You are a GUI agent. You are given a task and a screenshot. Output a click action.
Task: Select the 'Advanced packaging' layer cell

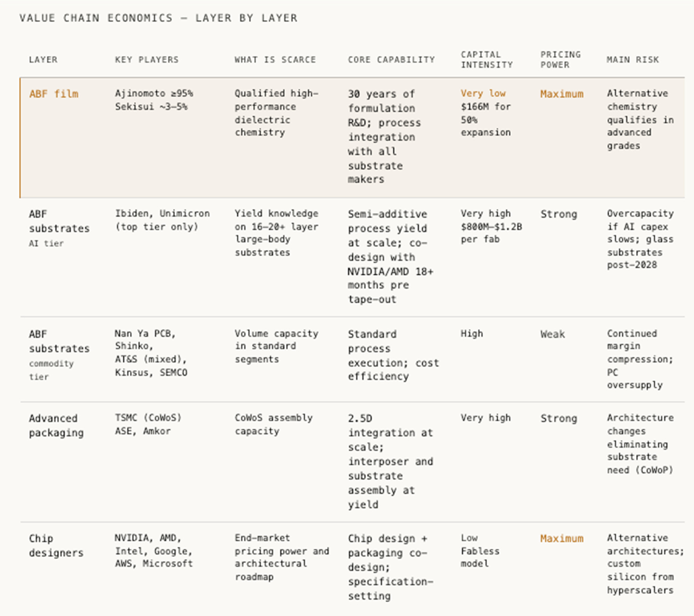[56, 426]
